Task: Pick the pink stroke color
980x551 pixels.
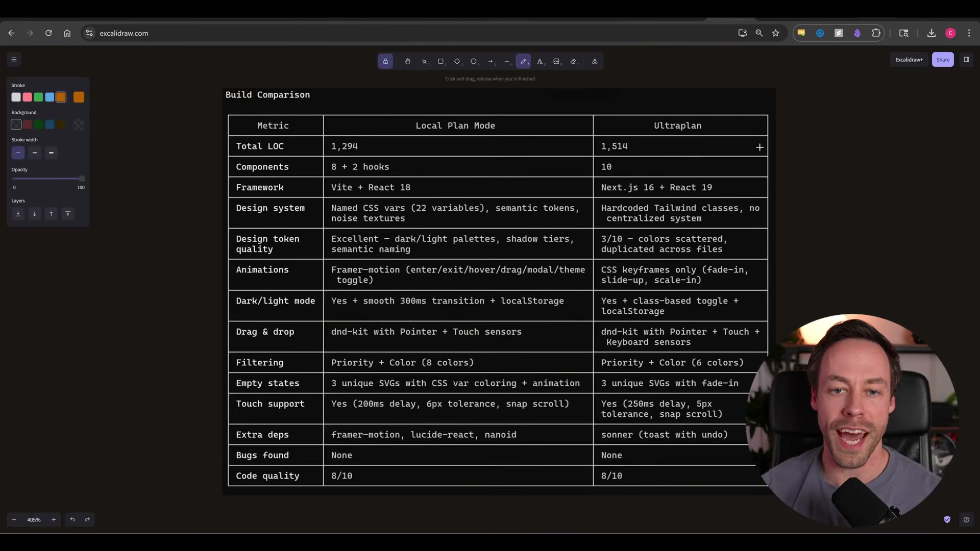Action: point(28,97)
